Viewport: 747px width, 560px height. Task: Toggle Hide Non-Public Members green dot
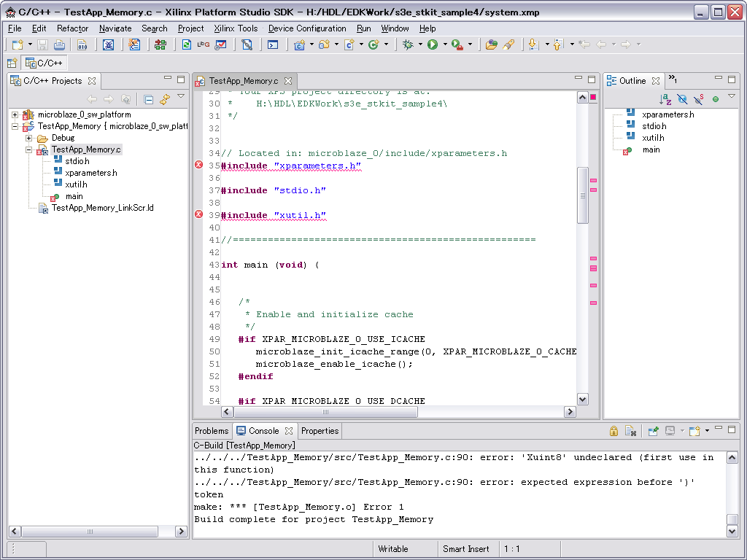click(x=716, y=99)
